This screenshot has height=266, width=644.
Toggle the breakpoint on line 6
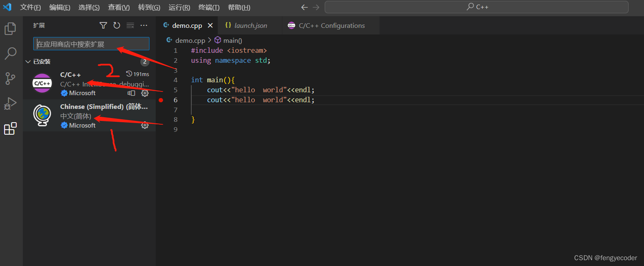coord(161,100)
